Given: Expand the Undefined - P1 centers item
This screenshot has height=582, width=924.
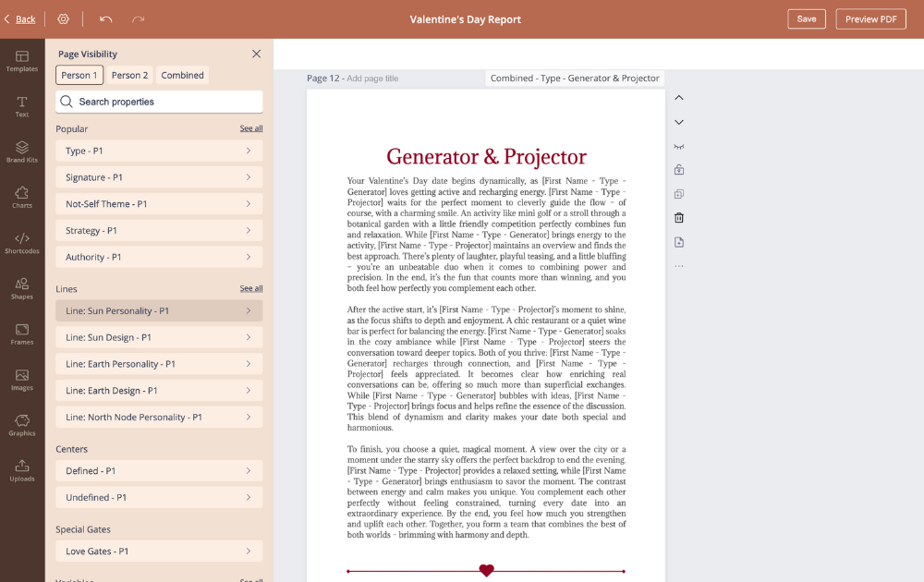Looking at the screenshot, I should point(159,497).
